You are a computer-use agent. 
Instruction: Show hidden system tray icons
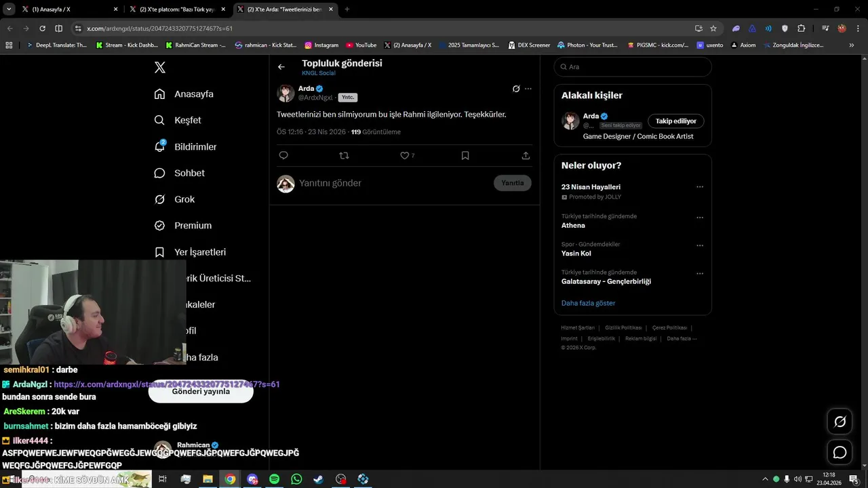point(766,479)
